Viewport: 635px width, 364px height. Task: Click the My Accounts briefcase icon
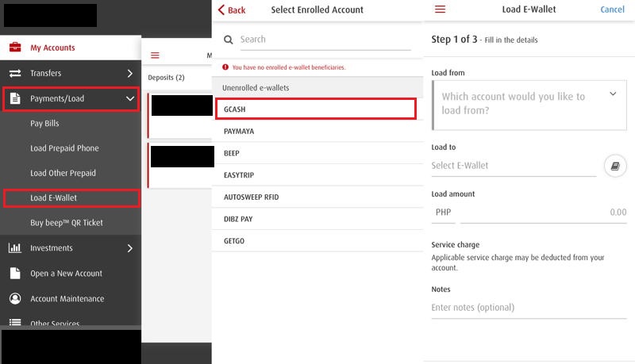(x=15, y=48)
